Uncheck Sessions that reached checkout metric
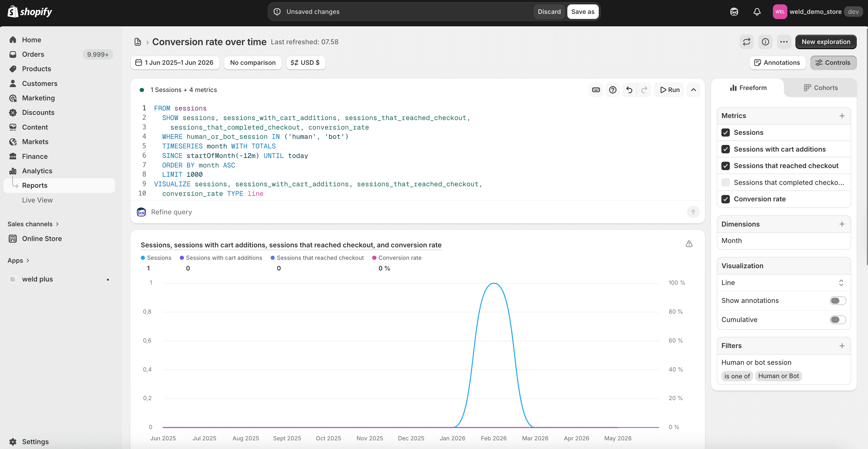Screen dimensions: 868x449 [725, 166]
